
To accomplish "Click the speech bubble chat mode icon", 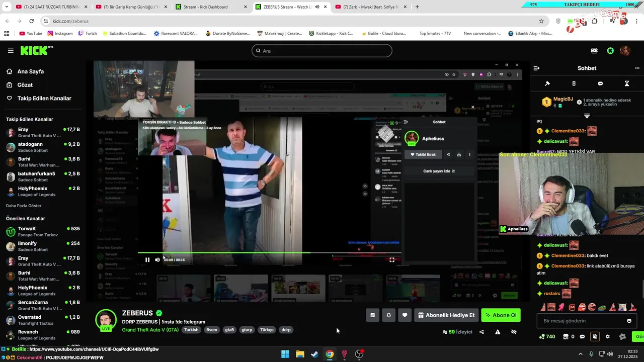I will (x=600, y=83).
